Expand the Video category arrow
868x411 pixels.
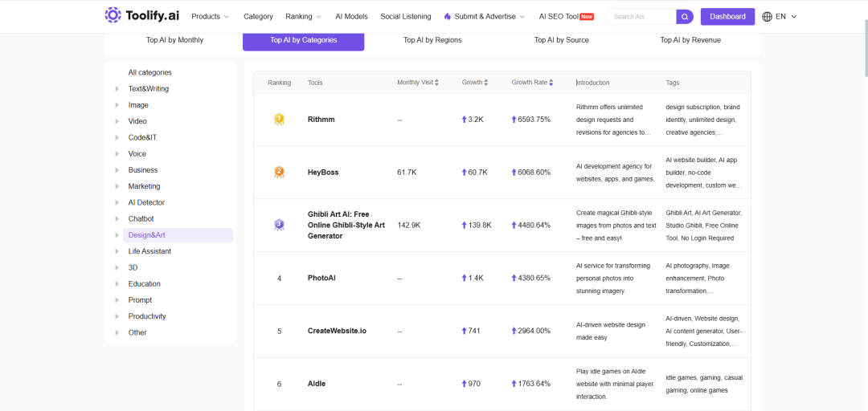coord(117,121)
